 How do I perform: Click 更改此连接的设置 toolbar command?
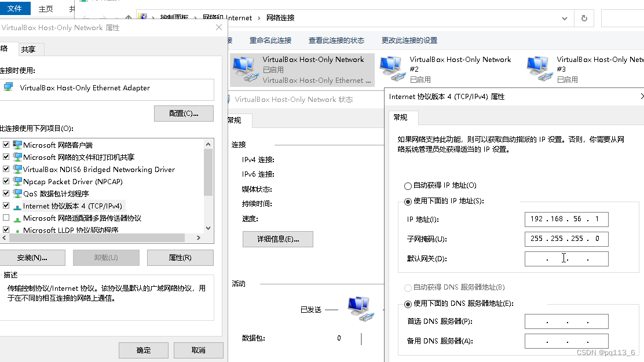[x=409, y=41]
